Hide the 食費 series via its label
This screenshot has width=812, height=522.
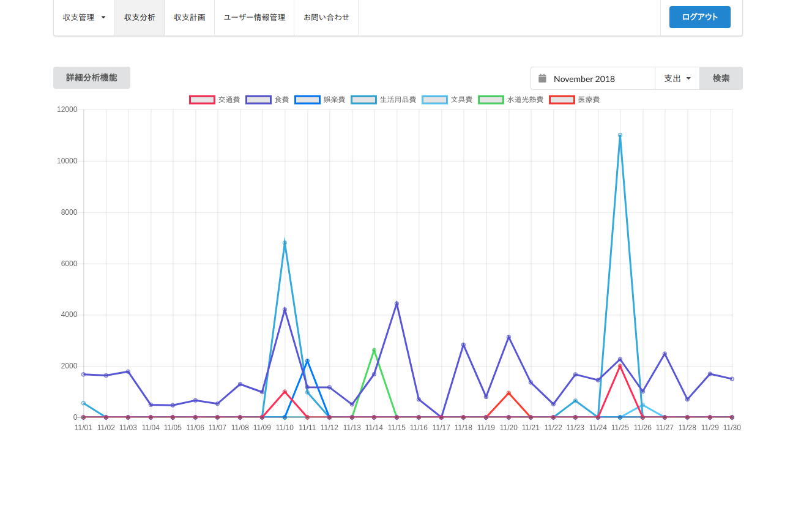[x=281, y=100]
